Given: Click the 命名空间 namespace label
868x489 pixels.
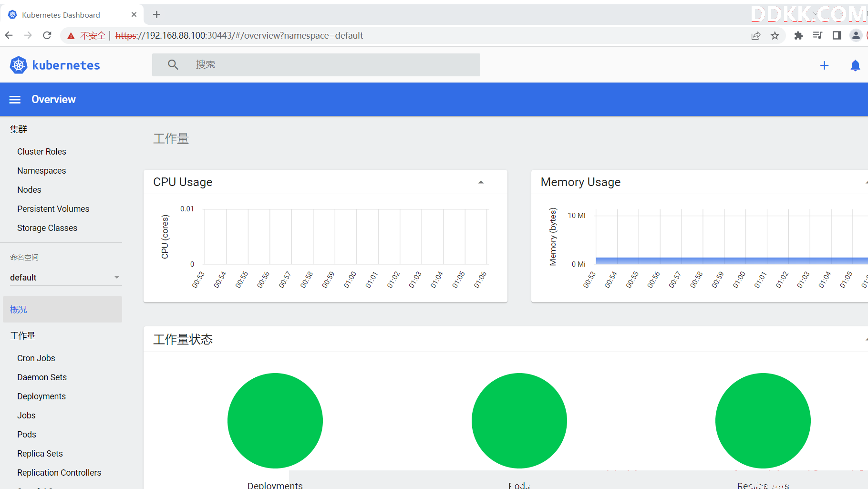Looking at the screenshot, I should click(24, 257).
